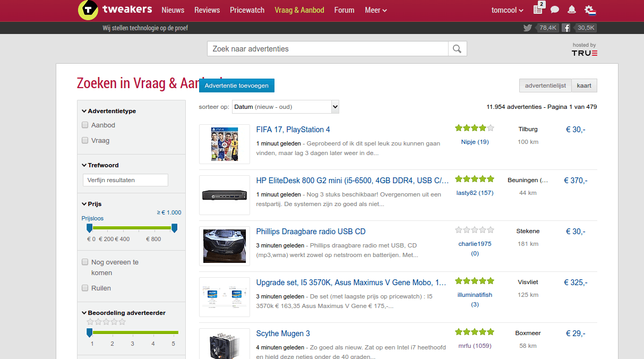Viewport: 644px width, 359px height.
Task: Enable the Nog overeen te komen checkbox
Action: pyautogui.click(x=85, y=262)
